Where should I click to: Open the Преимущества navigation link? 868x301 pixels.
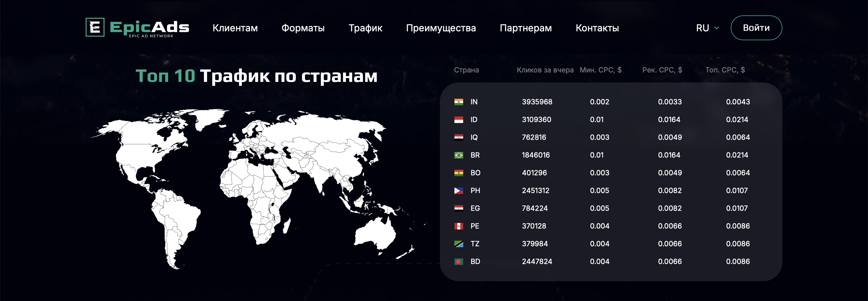click(441, 28)
